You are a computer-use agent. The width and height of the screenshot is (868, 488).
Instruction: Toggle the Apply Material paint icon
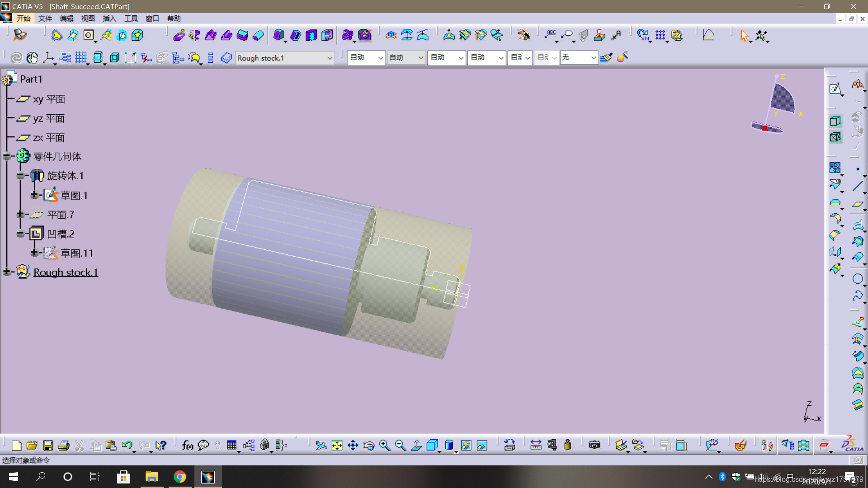[x=622, y=57]
